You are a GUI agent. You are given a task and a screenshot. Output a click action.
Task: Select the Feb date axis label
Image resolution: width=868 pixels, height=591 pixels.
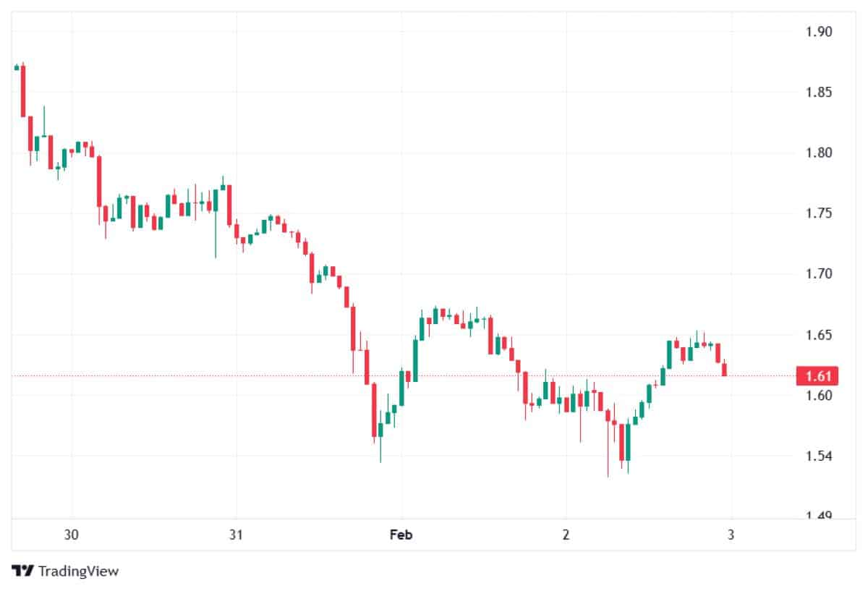[x=401, y=535]
